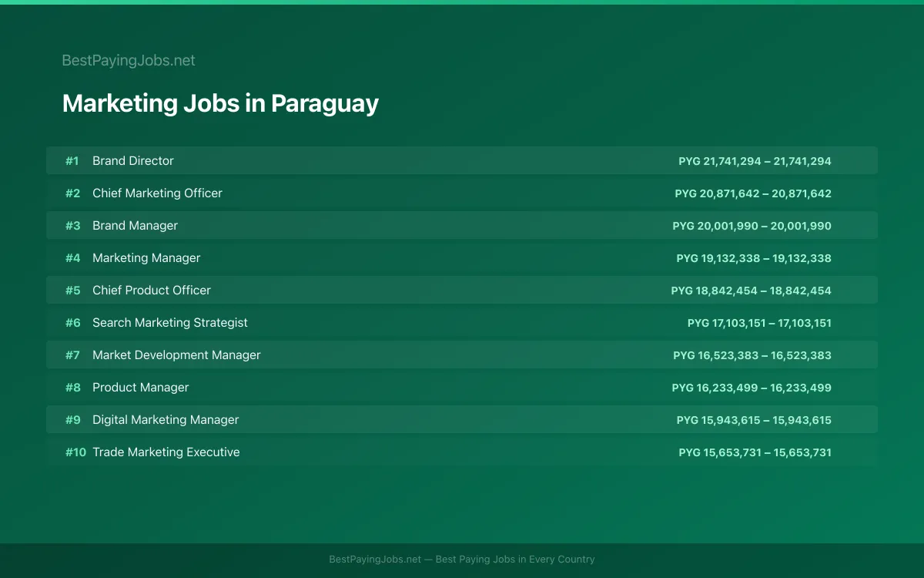Click the #7 rank number

(x=72, y=355)
